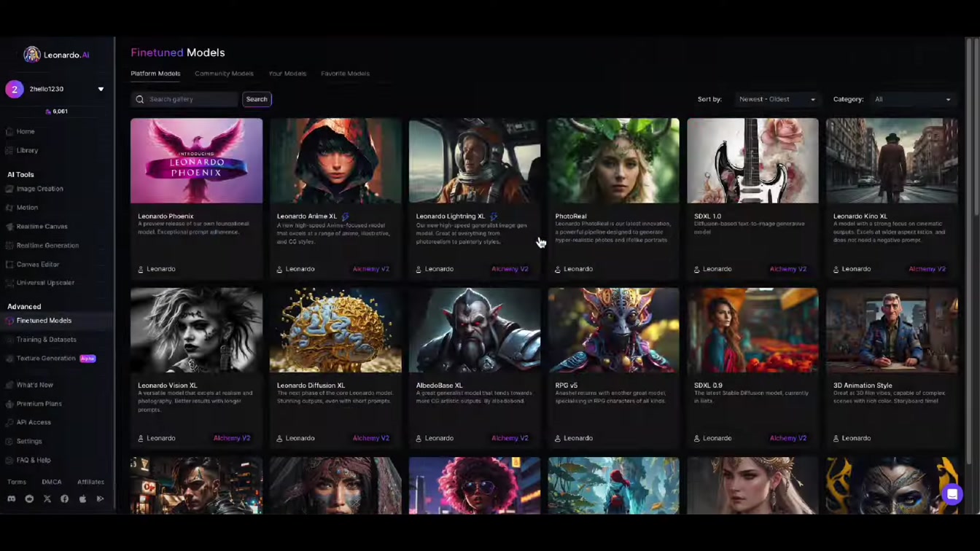Open the Category All dropdown
Image resolution: width=980 pixels, height=551 pixels.
913,99
